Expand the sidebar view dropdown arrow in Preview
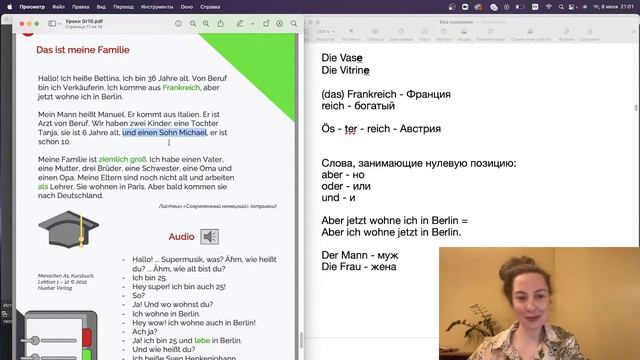640x360 pixels. coord(59,24)
